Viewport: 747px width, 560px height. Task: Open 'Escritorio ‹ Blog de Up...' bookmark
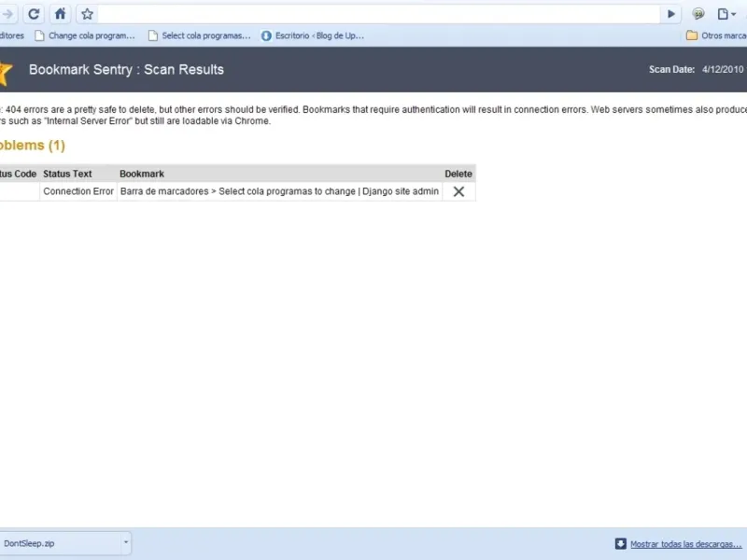click(x=313, y=35)
